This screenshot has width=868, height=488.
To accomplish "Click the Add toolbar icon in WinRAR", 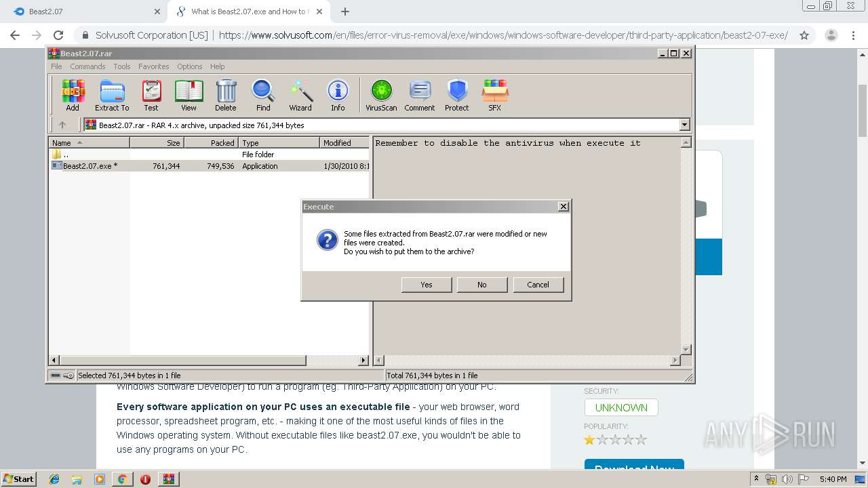I will (x=73, y=95).
